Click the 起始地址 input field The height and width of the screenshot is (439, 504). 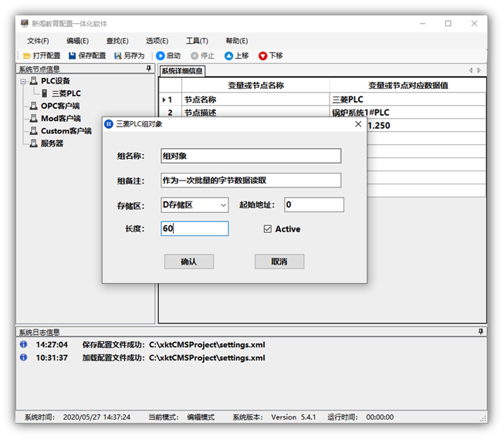click(314, 204)
